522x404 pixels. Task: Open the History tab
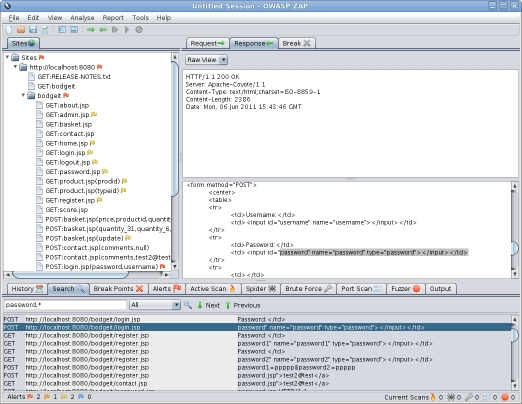tap(27, 289)
